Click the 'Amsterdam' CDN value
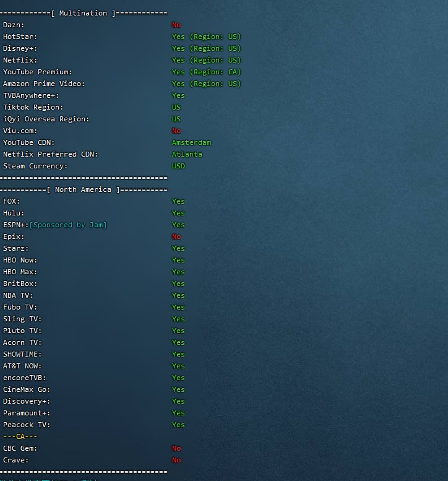448x481 pixels. pos(191,142)
